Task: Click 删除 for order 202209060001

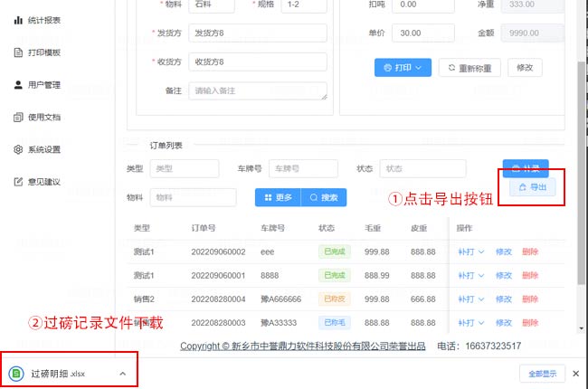Action: [x=530, y=275]
